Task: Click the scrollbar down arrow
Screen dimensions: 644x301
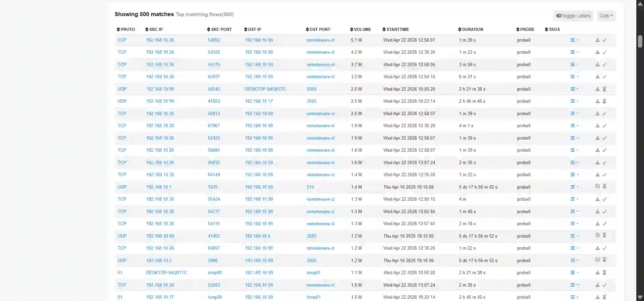Action: [640, 297]
